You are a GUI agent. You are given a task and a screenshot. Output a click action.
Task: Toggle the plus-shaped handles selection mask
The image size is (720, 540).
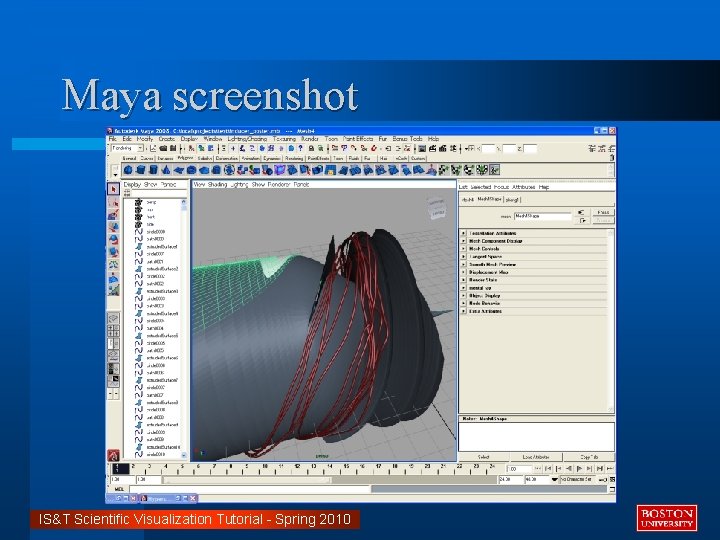click(233, 148)
